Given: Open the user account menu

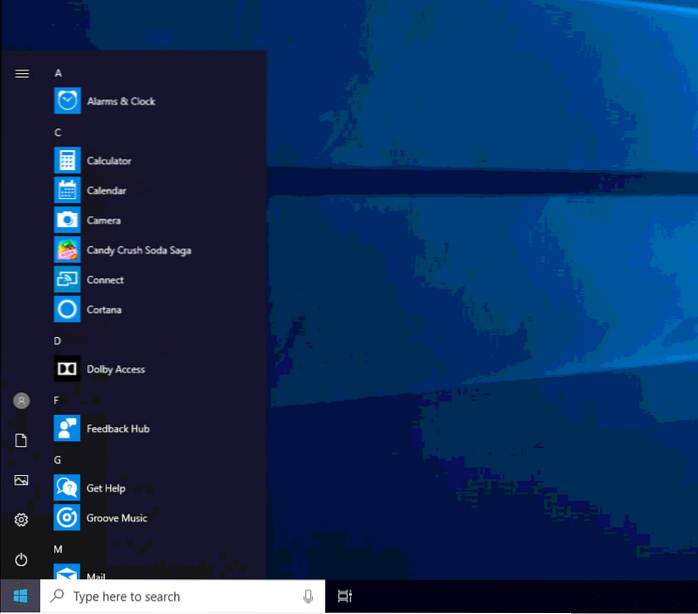Looking at the screenshot, I should tap(21, 400).
